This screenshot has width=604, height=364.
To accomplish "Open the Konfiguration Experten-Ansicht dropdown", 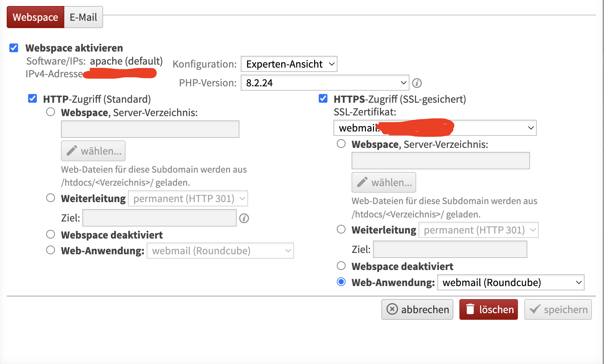I will (289, 64).
